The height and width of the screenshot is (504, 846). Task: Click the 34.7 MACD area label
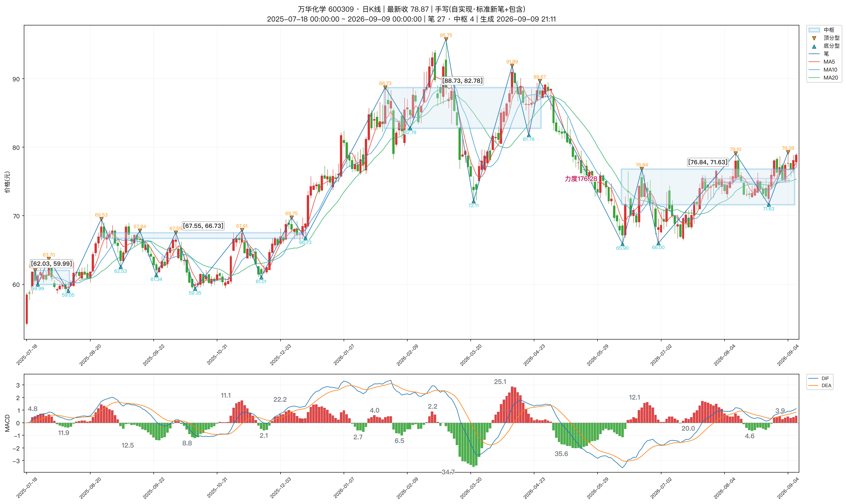[448, 472]
